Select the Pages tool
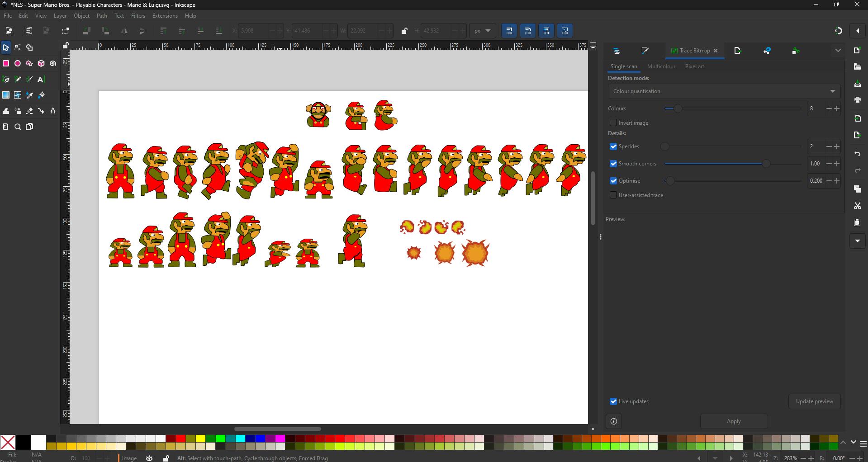The width and height of the screenshot is (868, 462). 29,127
